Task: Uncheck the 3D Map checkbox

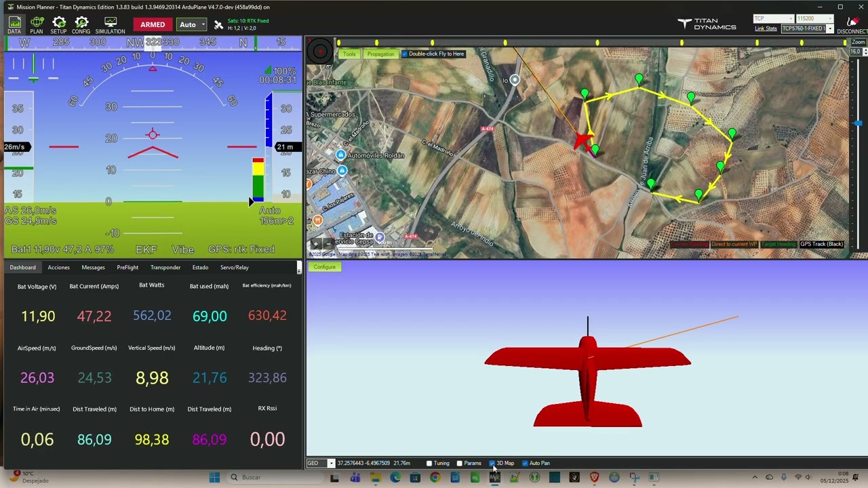Action: (492, 464)
